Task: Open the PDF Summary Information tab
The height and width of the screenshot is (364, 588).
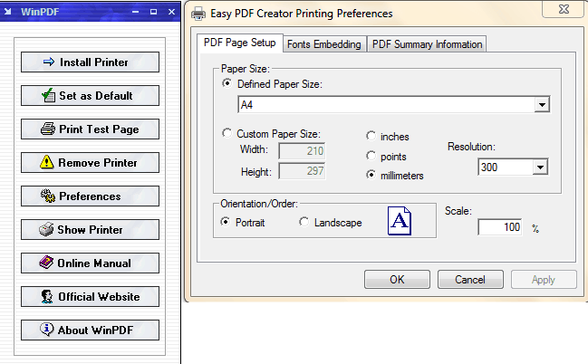Action: point(427,44)
